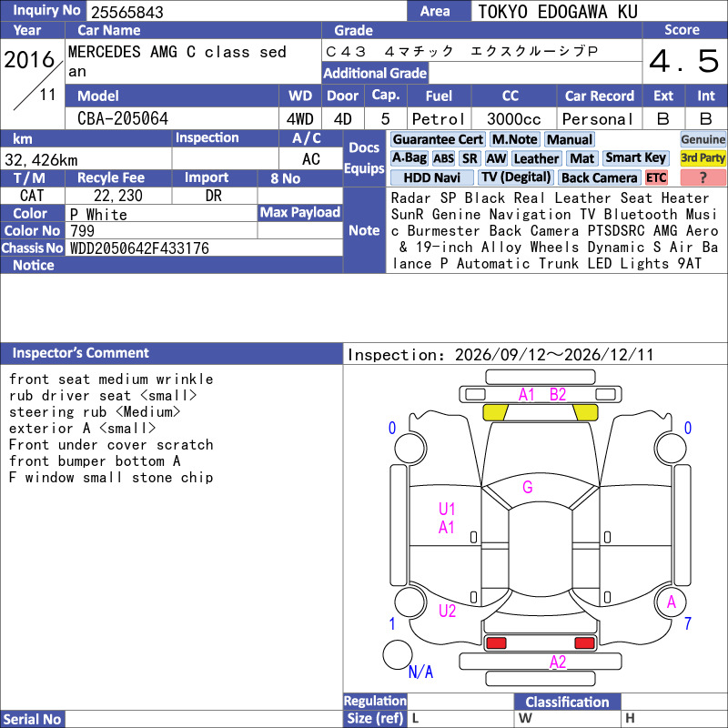Select the U2 mark on car diagram

pyautogui.click(x=447, y=611)
